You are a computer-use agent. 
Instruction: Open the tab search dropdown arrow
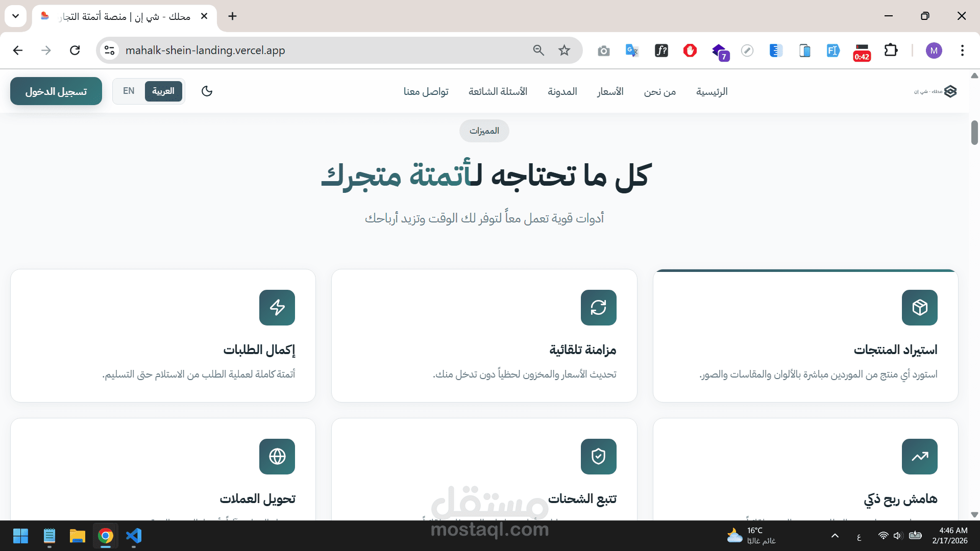click(x=16, y=16)
